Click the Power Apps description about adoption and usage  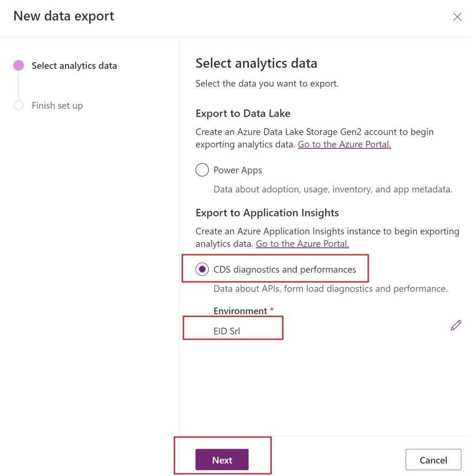coord(333,189)
